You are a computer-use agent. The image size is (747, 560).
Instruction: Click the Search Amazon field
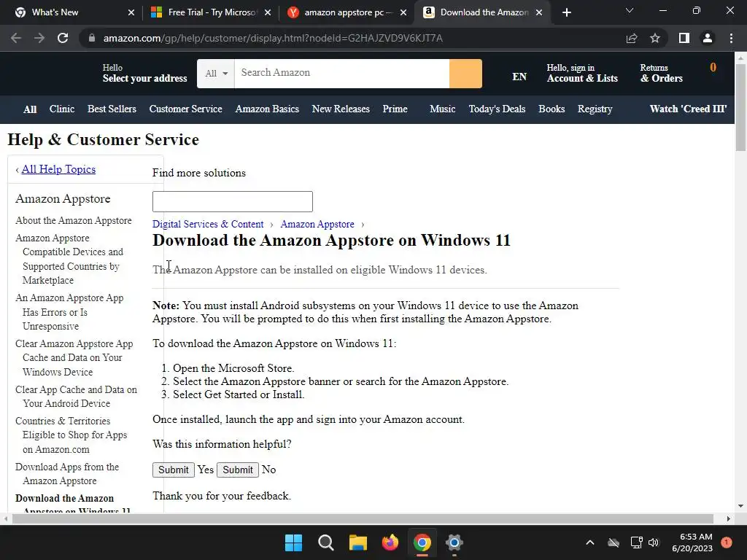click(x=341, y=74)
